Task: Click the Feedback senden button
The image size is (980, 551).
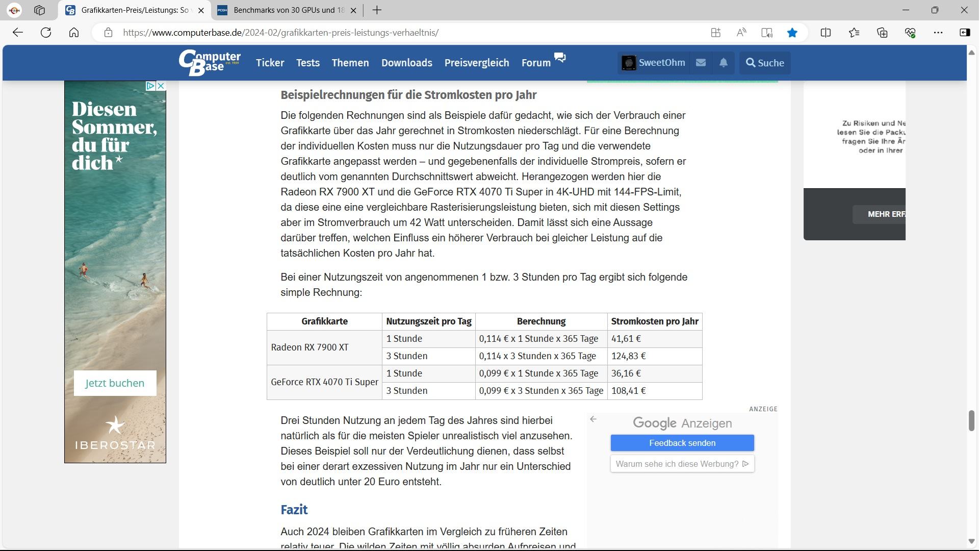Action: [x=682, y=443]
